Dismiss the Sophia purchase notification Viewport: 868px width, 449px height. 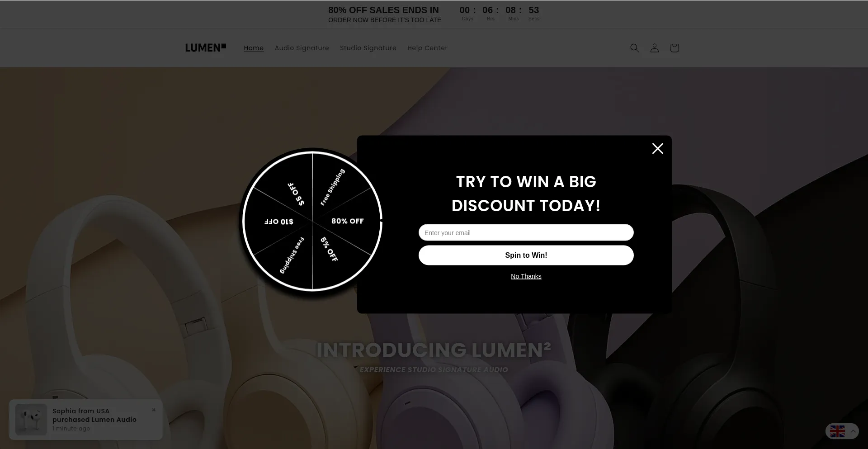pos(154,410)
